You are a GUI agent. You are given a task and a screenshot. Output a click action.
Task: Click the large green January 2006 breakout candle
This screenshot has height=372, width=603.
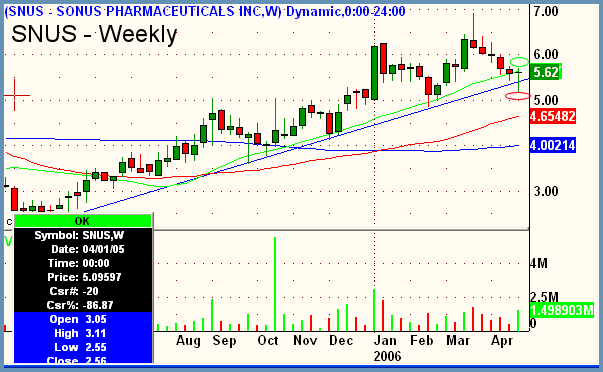[374, 73]
